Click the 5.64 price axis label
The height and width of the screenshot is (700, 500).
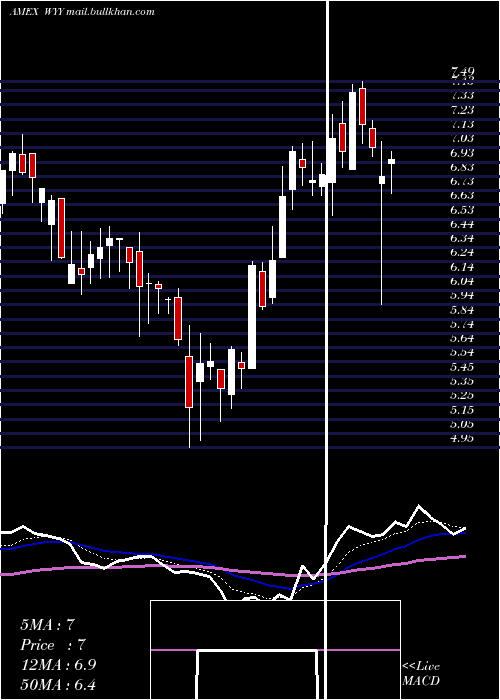(462, 338)
